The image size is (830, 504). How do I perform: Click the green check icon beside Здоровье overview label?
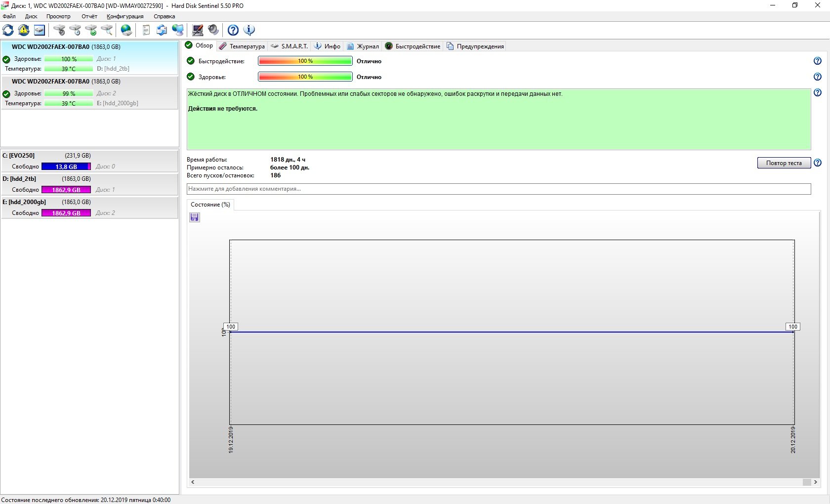pos(191,77)
